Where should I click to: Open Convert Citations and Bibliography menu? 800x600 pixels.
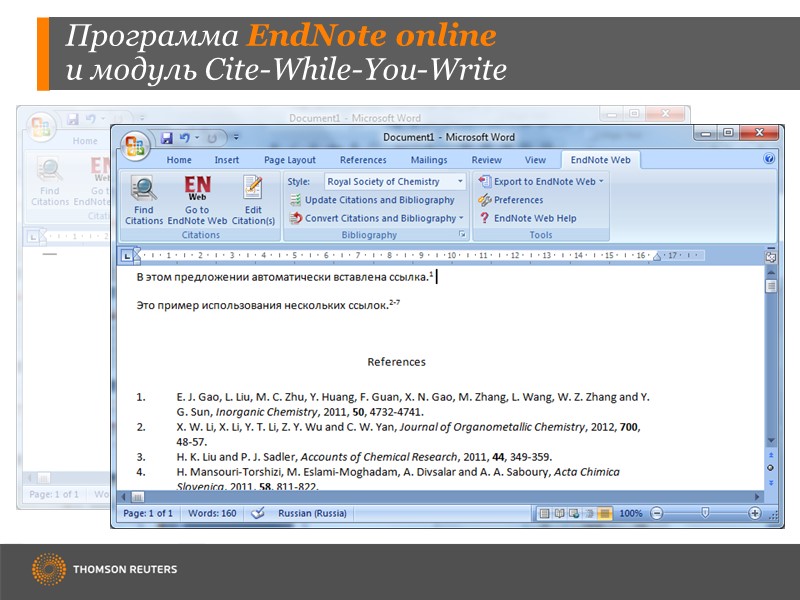coord(377,218)
